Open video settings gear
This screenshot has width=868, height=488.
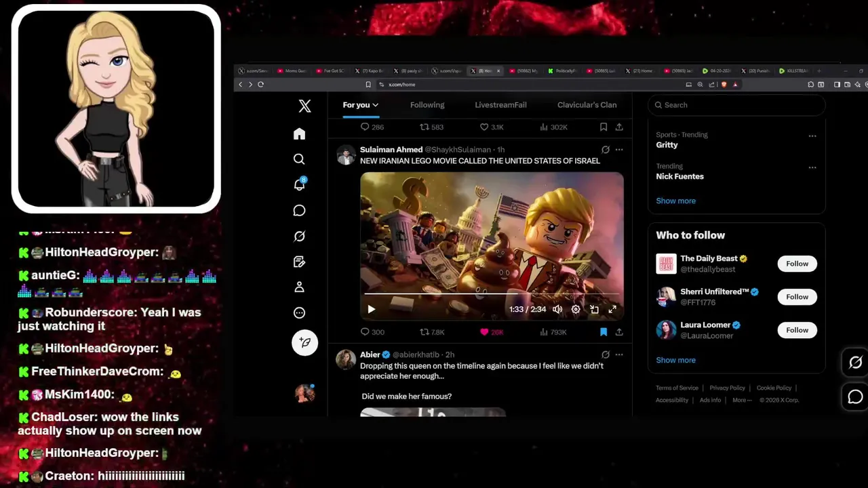[x=576, y=309]
